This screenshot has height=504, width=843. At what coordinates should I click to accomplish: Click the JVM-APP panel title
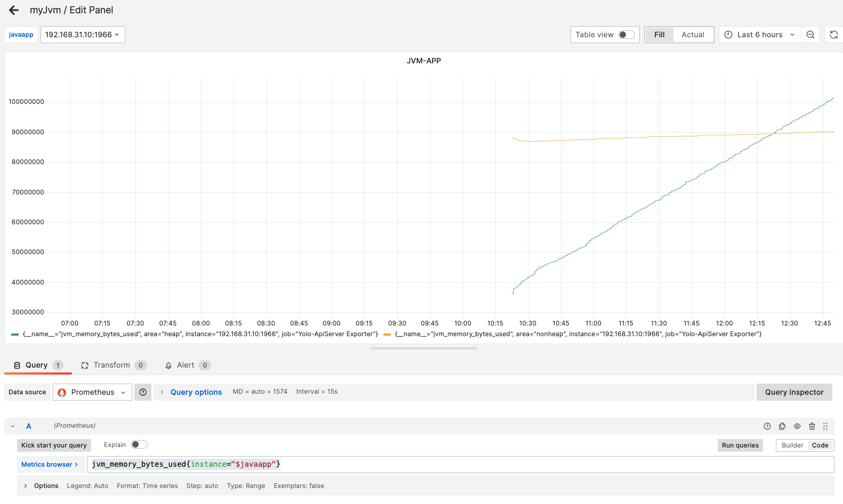click(x=424, y=61)
